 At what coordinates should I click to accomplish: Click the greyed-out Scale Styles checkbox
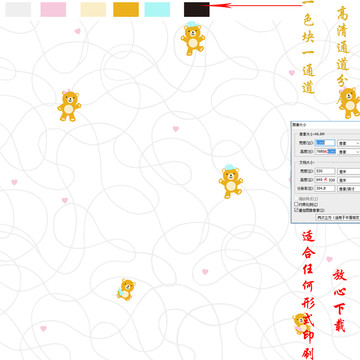coord(296,199)
